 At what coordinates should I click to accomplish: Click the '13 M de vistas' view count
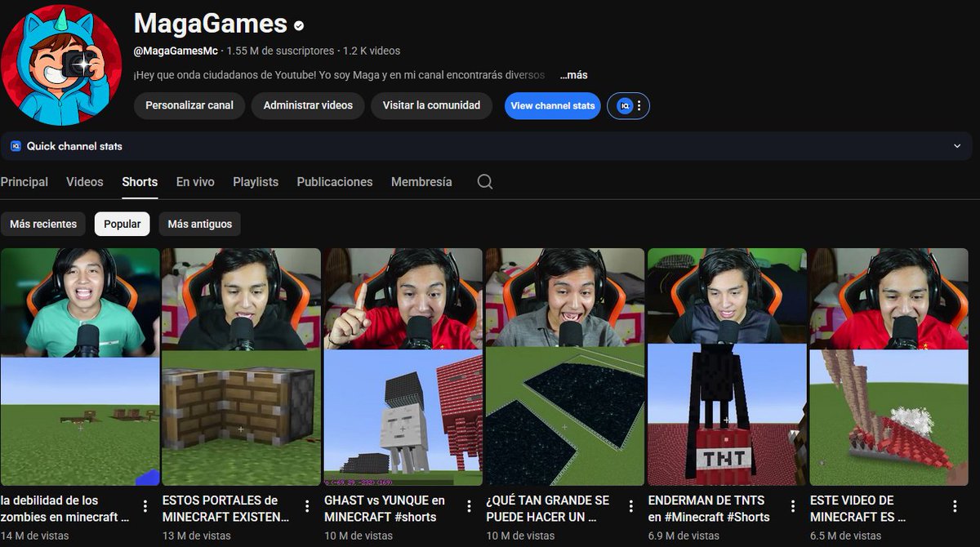tap(197, 536)
